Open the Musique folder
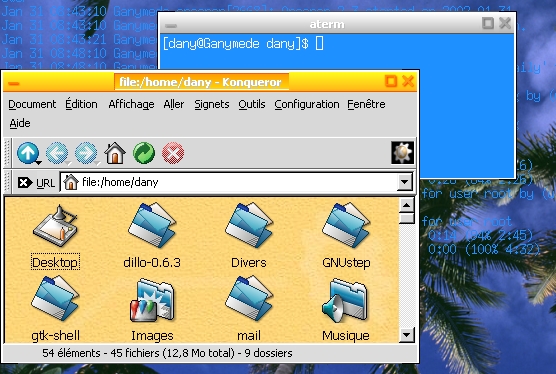This screenshot has width=556, height=374. (x=345, y=301)
